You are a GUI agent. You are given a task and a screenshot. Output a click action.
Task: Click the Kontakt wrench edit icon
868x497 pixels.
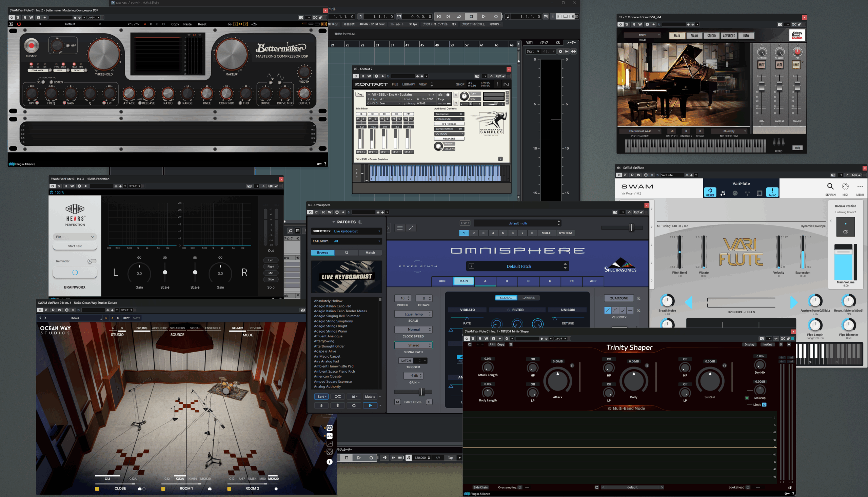click(359, 94)
